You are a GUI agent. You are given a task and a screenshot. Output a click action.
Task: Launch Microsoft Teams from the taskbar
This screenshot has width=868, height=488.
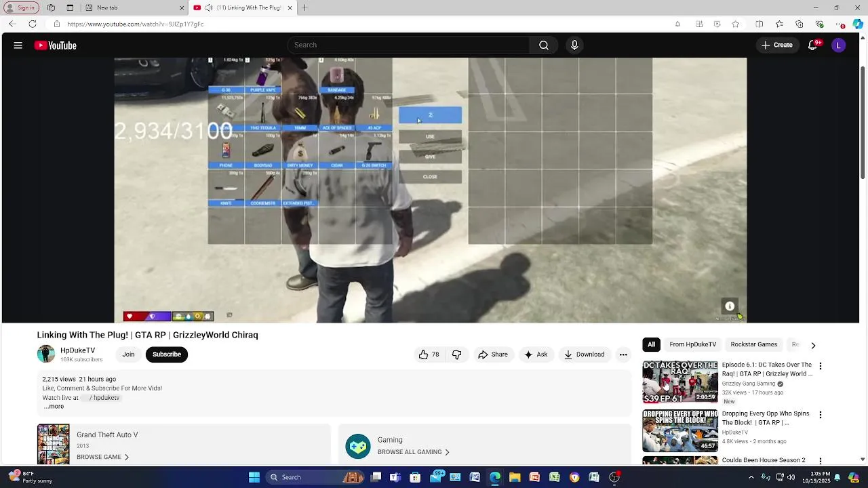tap(395, 477)
